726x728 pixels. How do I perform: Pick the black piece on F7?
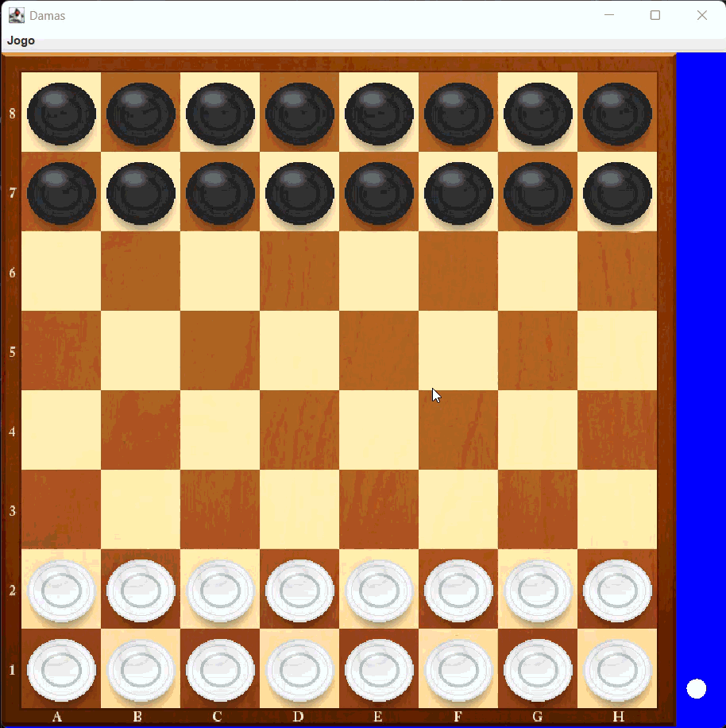(458, 192)
